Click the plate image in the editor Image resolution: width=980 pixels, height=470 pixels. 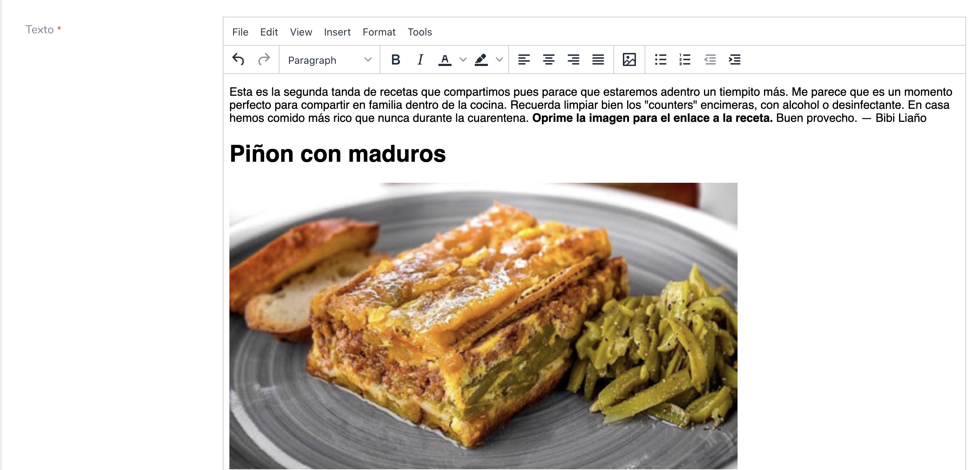pyautogui.click(x=483, y=326)
